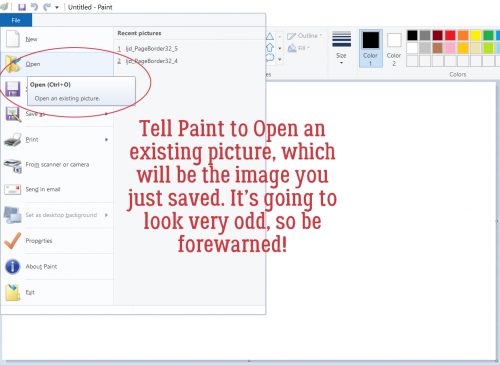Open the line Size dropdown

(x=341, y=48)
